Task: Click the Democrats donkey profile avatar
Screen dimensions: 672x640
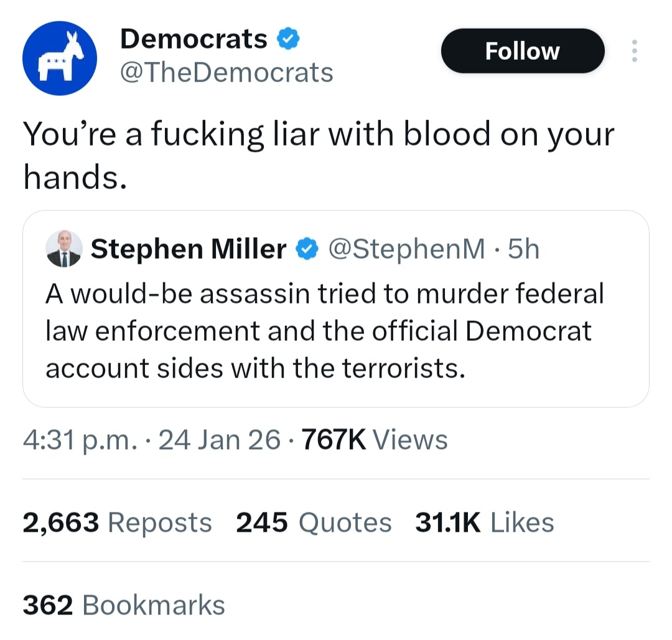Action: pyautogui.click(x=59, y=58)
